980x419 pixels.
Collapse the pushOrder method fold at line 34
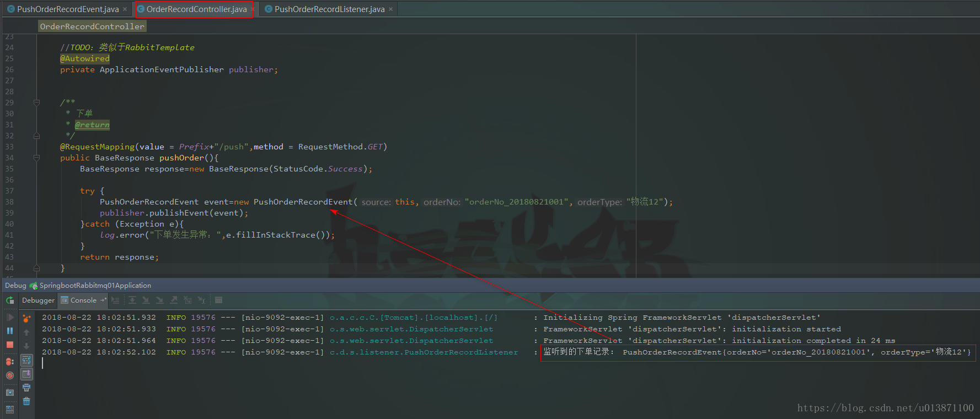[36, 158]
